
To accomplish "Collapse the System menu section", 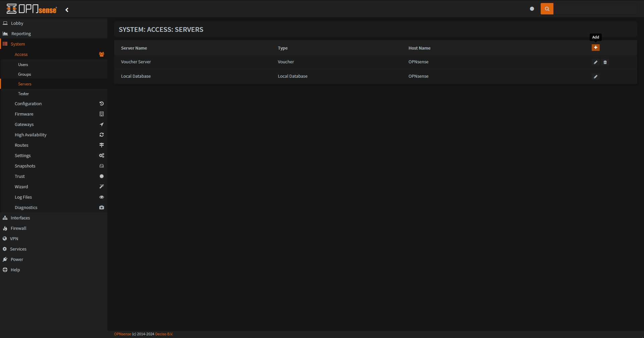I will 18,44.
